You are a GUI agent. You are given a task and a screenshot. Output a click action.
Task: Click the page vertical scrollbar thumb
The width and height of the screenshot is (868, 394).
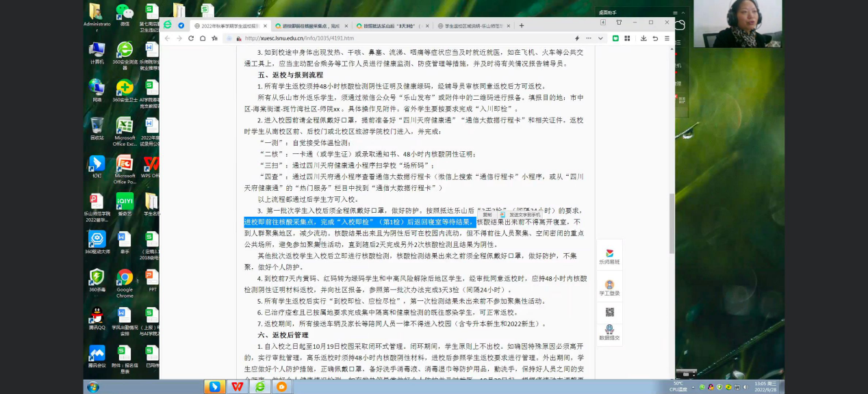[x=672, y=212]
